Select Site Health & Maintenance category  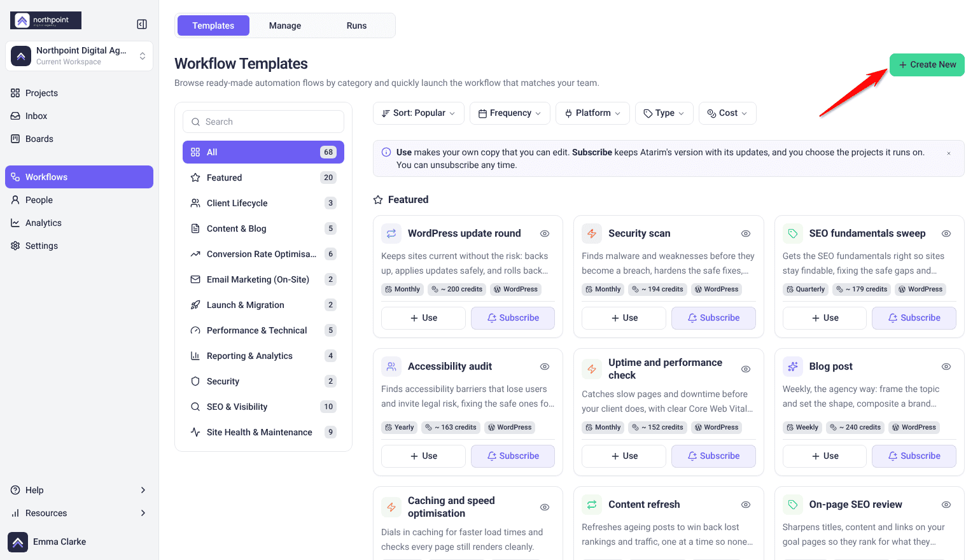[x=263, y=432]
